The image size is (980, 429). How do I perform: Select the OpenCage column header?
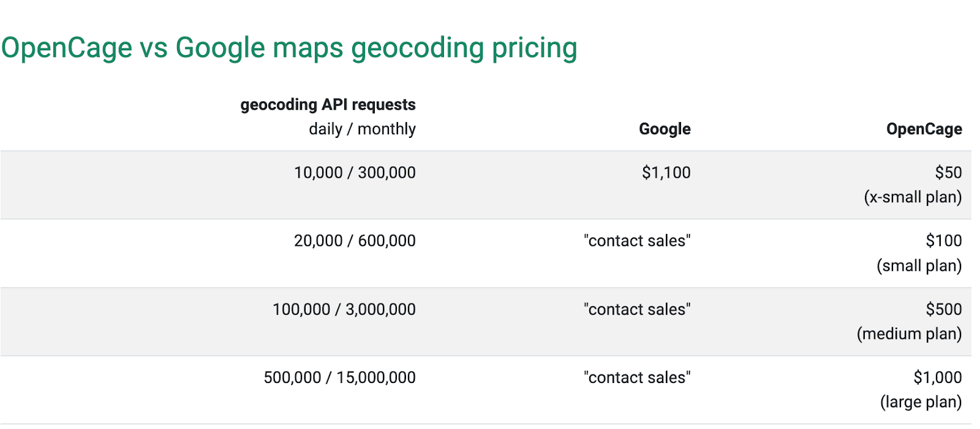(924, 129)
